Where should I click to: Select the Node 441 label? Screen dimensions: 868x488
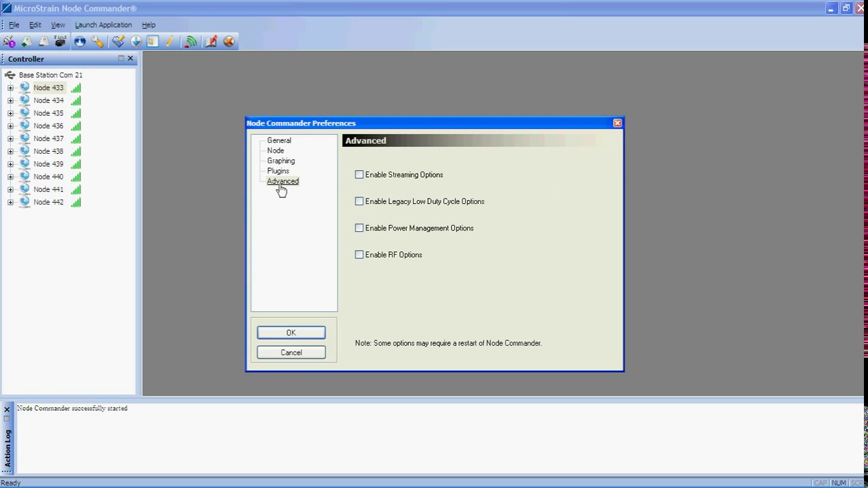pos(49,189)
